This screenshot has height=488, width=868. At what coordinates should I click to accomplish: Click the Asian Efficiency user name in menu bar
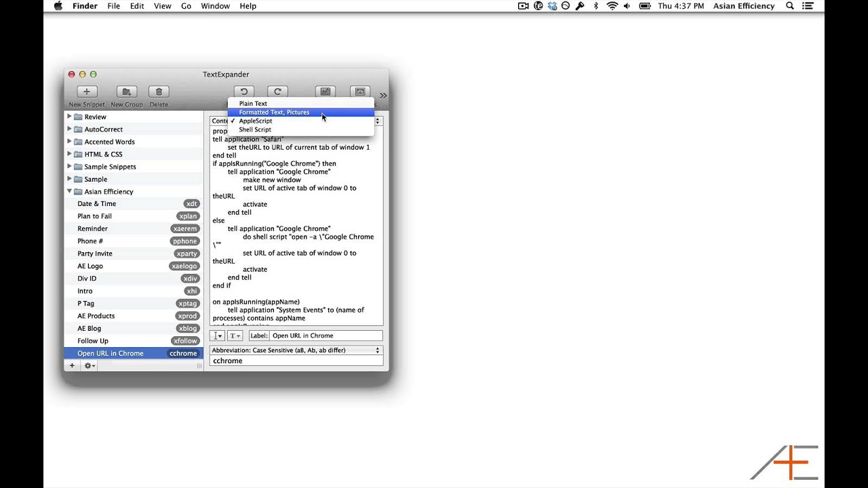click(744, 6)
